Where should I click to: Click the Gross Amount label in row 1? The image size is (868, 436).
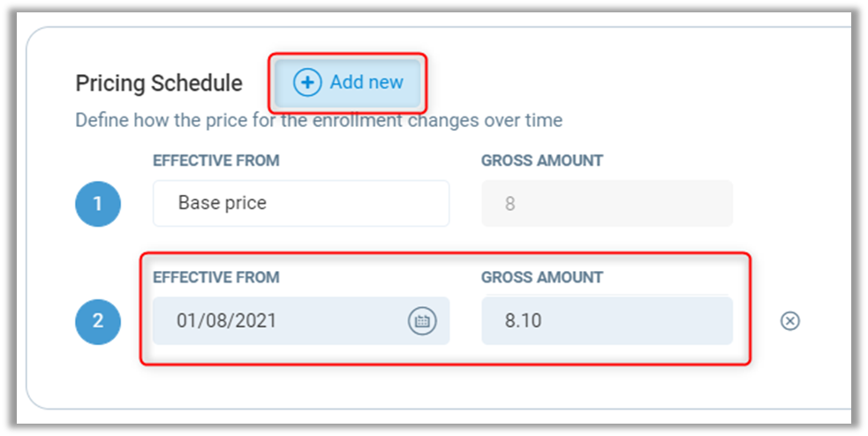coord(542,161)
